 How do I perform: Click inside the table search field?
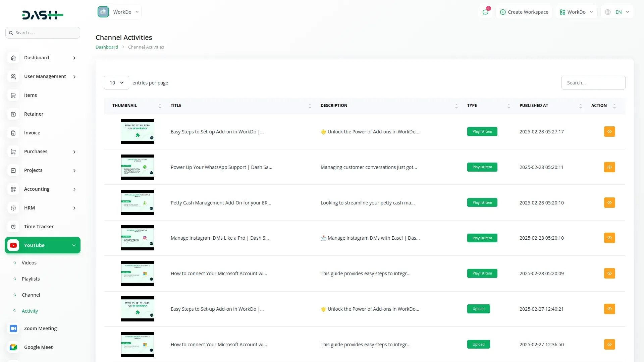[593, 82]
